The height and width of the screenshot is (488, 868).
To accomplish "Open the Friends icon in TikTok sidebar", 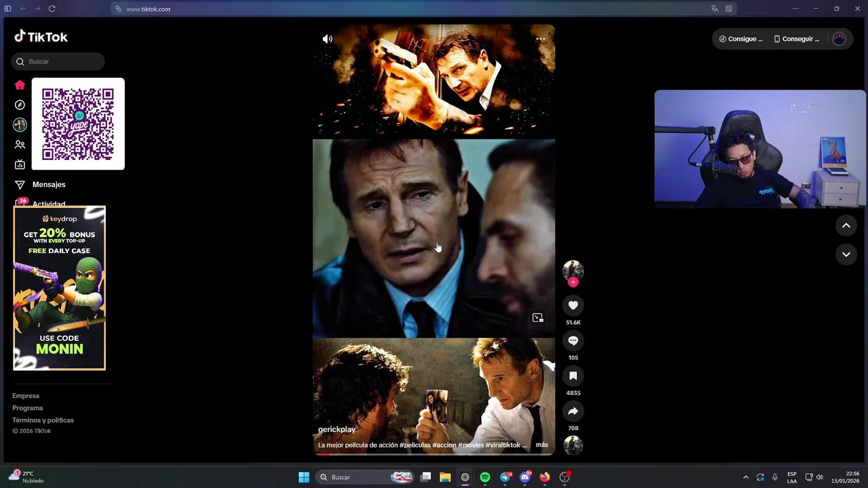I will click(x=20, y=144).
